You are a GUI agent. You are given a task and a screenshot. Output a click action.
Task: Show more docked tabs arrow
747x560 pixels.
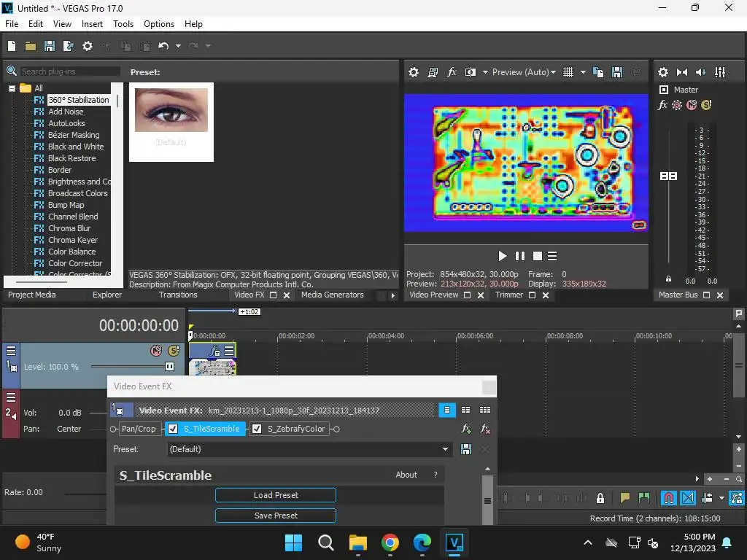click(392, 295)
